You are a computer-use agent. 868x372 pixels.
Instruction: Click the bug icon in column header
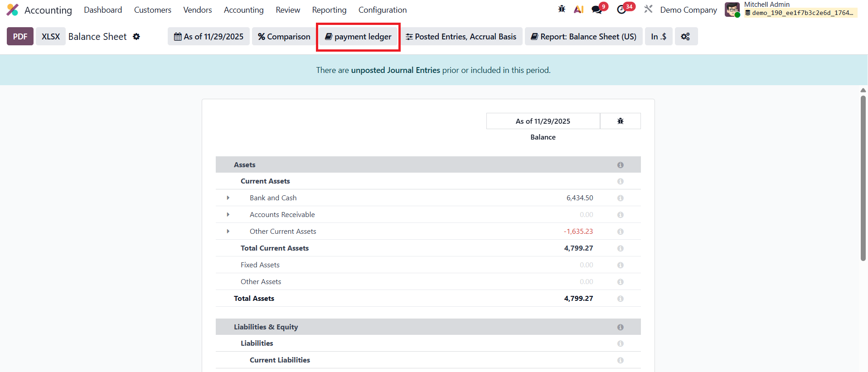pyautogui.click(x=620, y=121)
